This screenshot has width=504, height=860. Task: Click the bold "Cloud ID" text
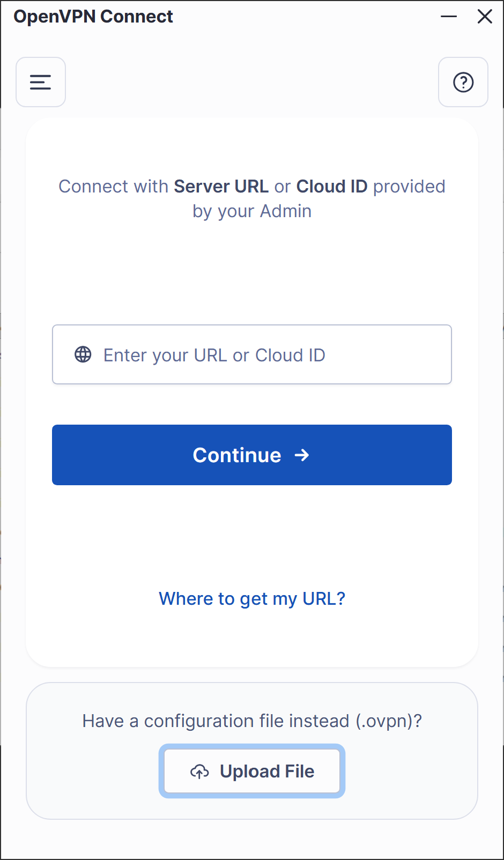332,187
